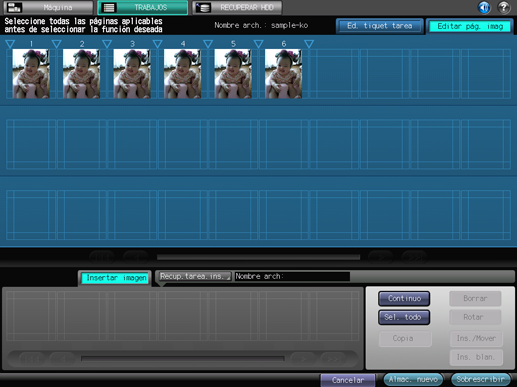Screen dimensions: 517x387
Task: Click the main page thumbnail scrollbar track
Action: [x=258, y=257]
